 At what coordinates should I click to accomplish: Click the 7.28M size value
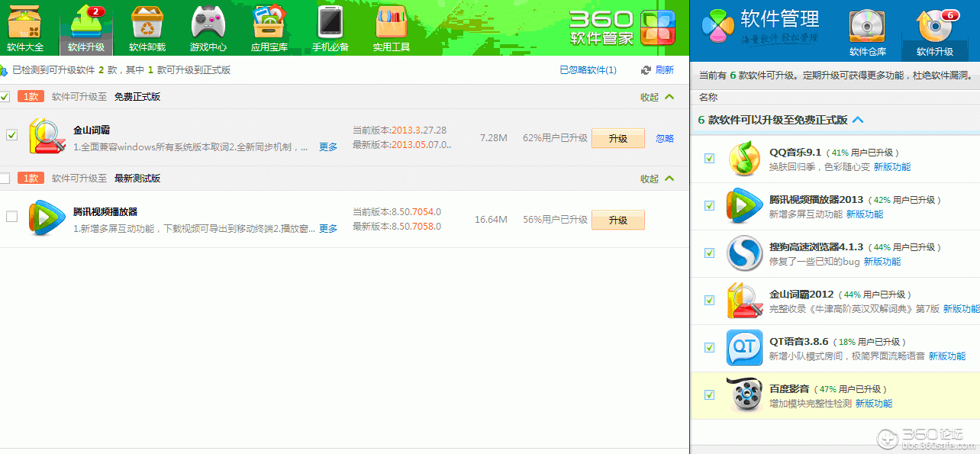pyautogui.click(x=494, y=138)
